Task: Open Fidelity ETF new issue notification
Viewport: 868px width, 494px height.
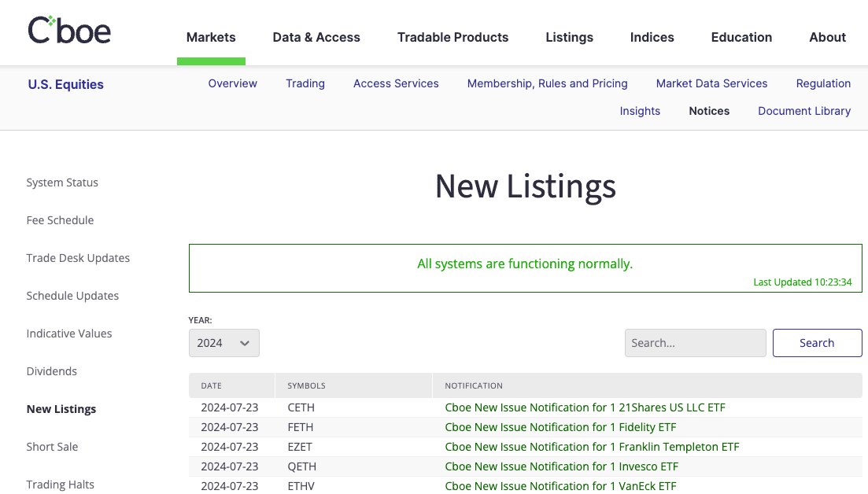Action: pos(560,427)
